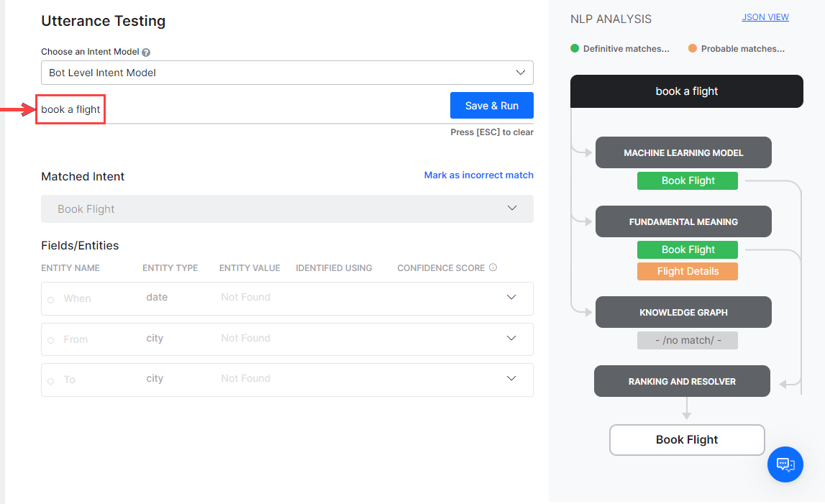Select the When entity radio circle

(x=50, y=299)
